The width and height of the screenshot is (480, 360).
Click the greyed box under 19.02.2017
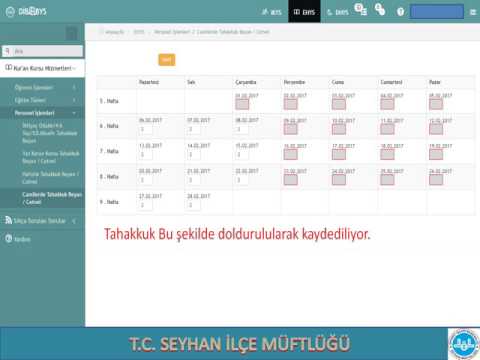coord(436,155)
